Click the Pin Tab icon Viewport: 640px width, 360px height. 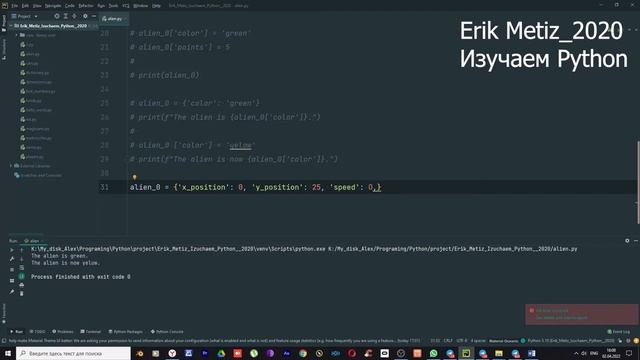(12, 292)
